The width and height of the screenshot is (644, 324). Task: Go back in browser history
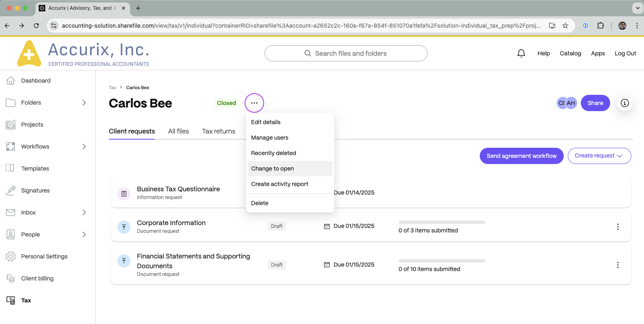7,26
